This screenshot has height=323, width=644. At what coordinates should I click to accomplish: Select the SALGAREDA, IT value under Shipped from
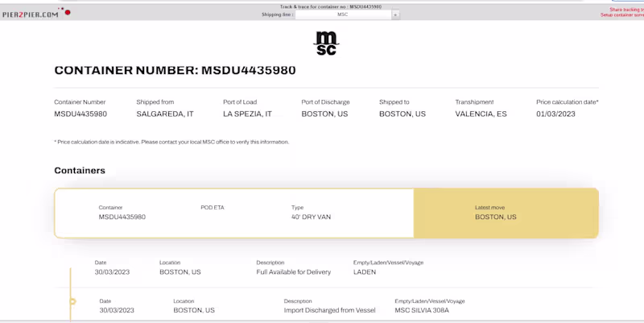pyautogui.click(x=165, y=114)
